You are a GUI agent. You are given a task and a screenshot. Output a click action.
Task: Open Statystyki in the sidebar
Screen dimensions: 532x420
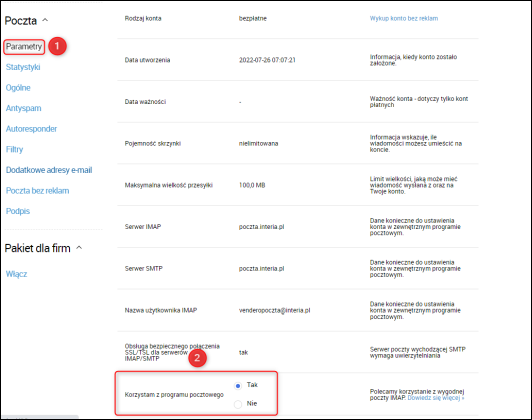click(23, 67)
